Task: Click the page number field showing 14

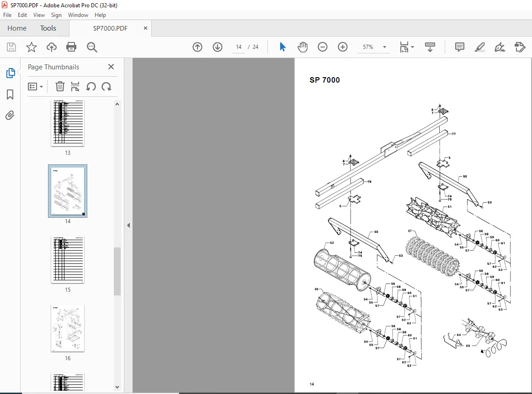Action: tap(239, 47)
